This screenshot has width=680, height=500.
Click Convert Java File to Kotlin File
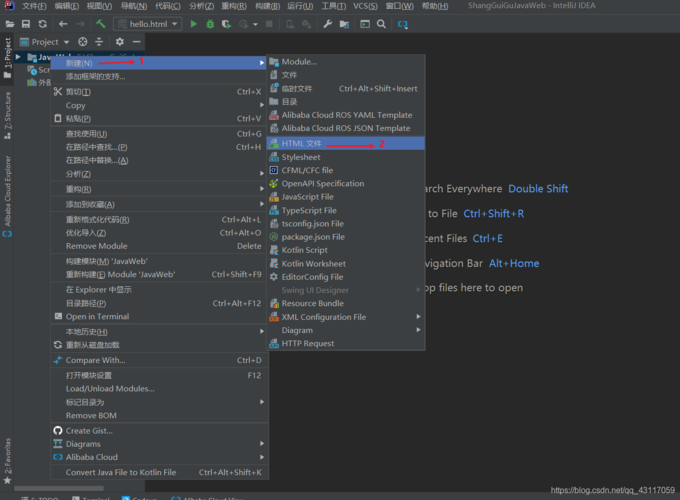(x=159, y=472)
